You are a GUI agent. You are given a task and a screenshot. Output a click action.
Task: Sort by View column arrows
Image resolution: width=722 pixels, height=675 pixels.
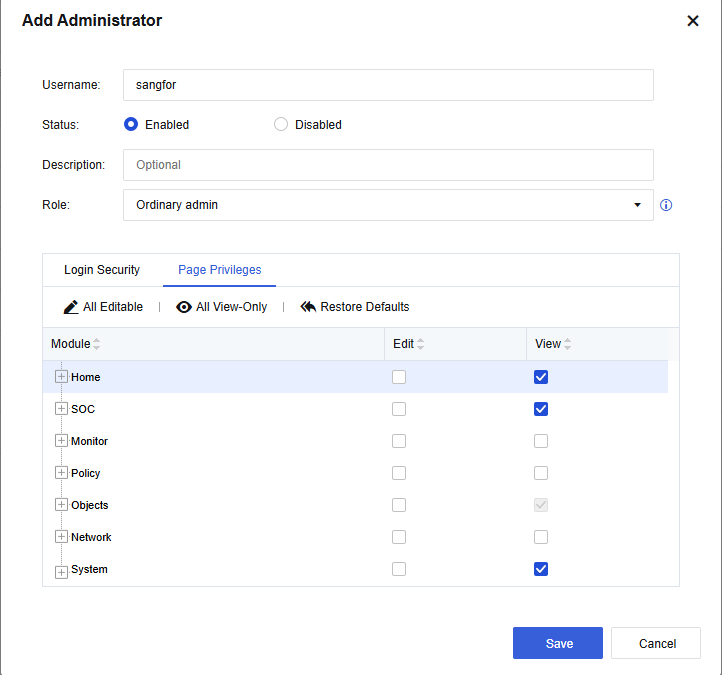tap(568, 344)
